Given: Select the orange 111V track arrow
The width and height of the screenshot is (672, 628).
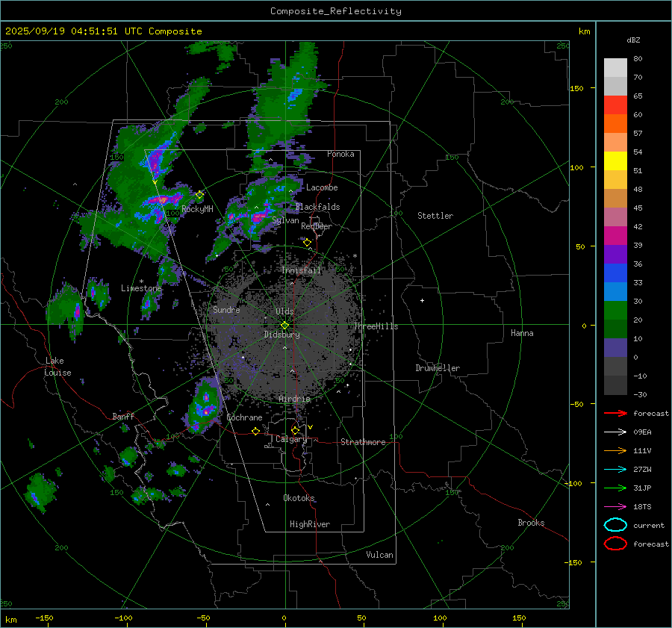Looking at the screenshot, I should click(615, 450).
